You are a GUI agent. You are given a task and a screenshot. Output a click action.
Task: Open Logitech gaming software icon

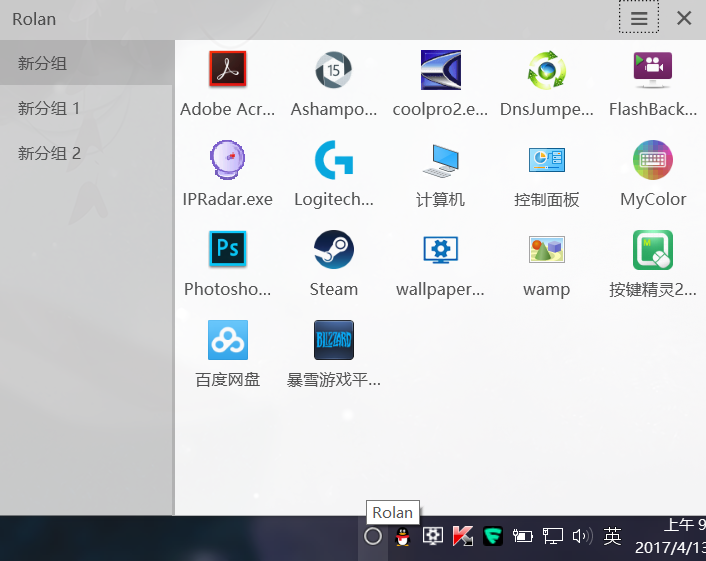[334, 159]
